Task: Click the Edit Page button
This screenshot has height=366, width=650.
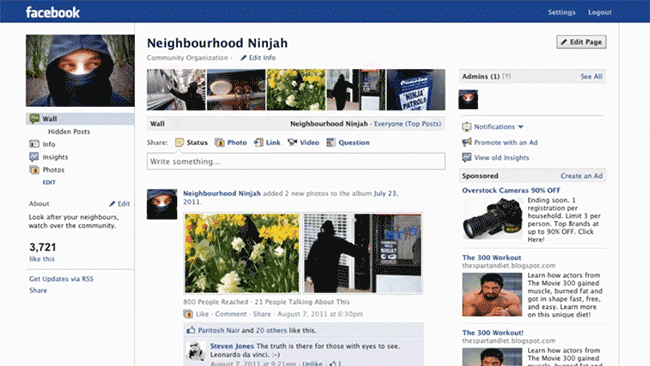Action: click(581, 42)
